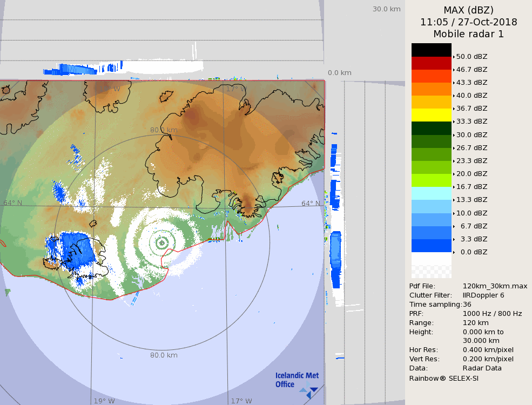This screenshot has height=405, width=532.
Task: Select the Mobile radar 1 label
Action: tap(468, 34)
